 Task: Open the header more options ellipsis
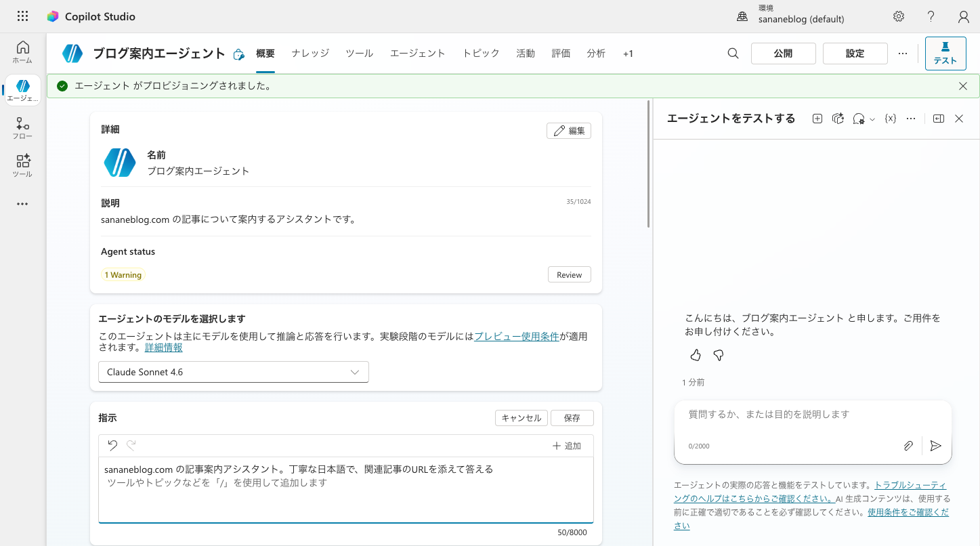pos(902,54)
